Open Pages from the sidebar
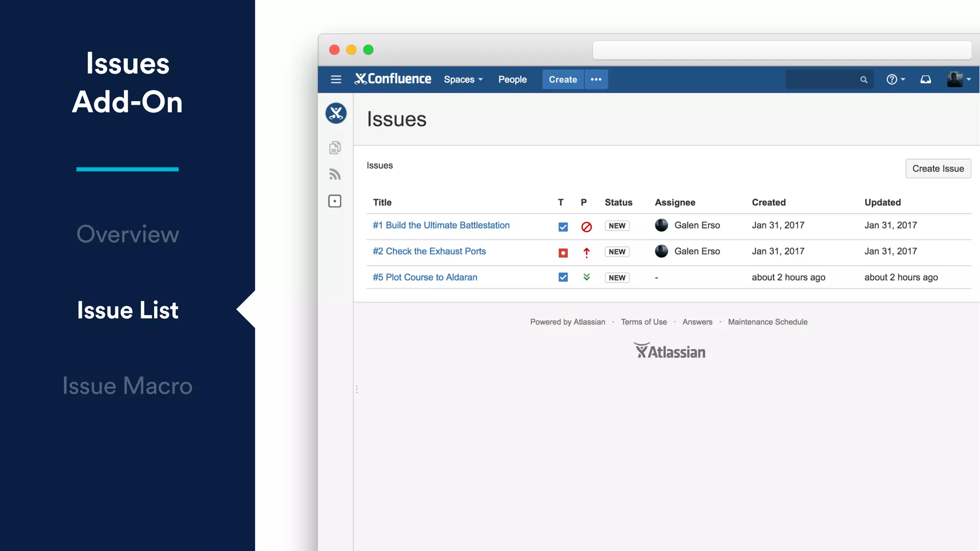This screenshot has height=551, width=980. point(335,147)
